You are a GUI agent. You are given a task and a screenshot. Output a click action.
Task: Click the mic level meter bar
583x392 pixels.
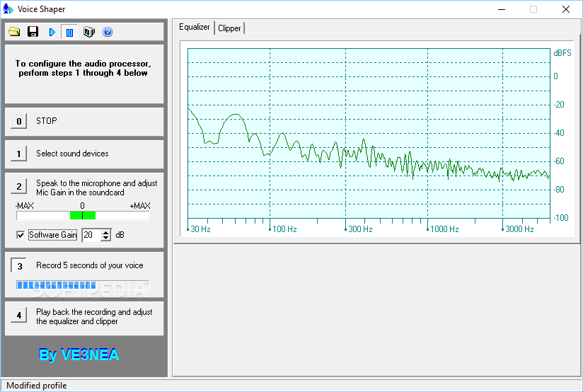pos(83,215)
